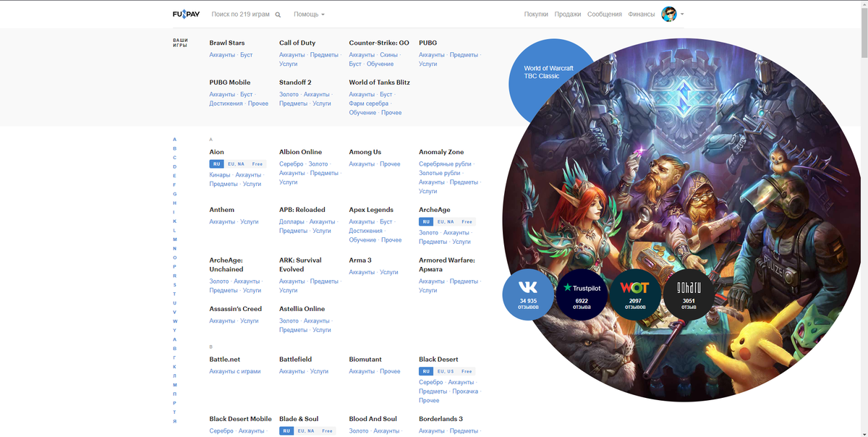Select RU server toggle under Aion
This screenshot has height=437, width=868.
click(217, 164)
